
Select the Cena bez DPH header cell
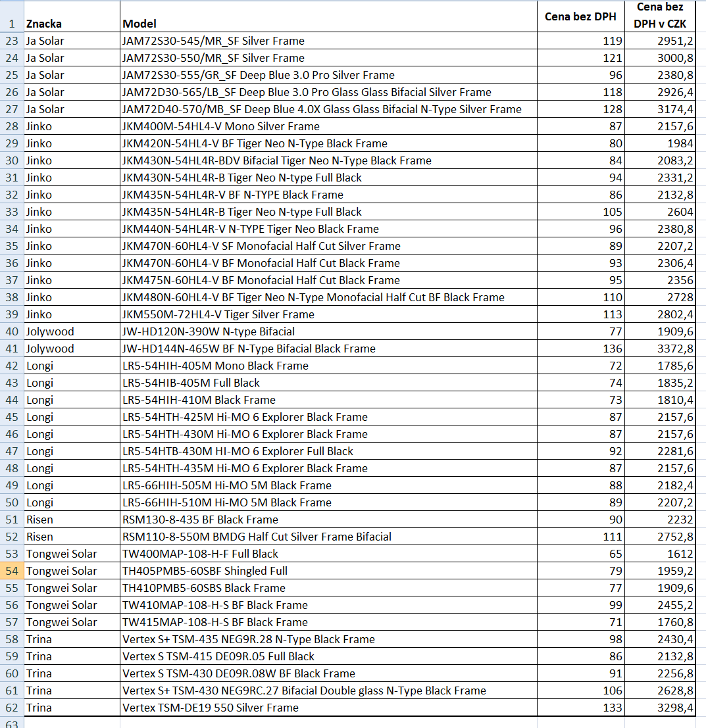pos(580,16)
